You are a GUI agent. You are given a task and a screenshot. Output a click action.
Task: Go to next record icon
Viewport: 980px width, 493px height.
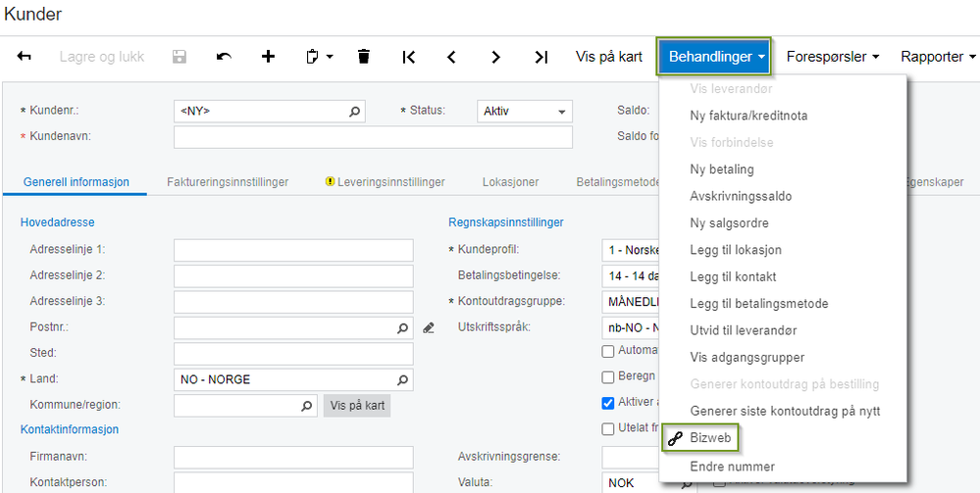pos(495,57)
